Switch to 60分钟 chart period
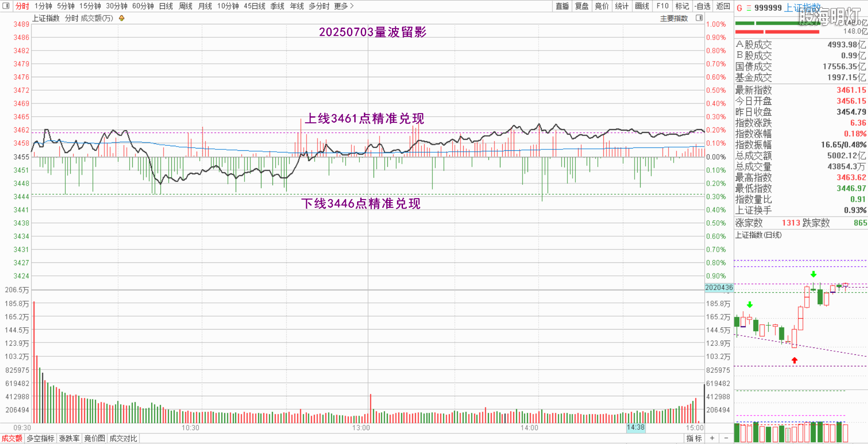 (143, 6)
